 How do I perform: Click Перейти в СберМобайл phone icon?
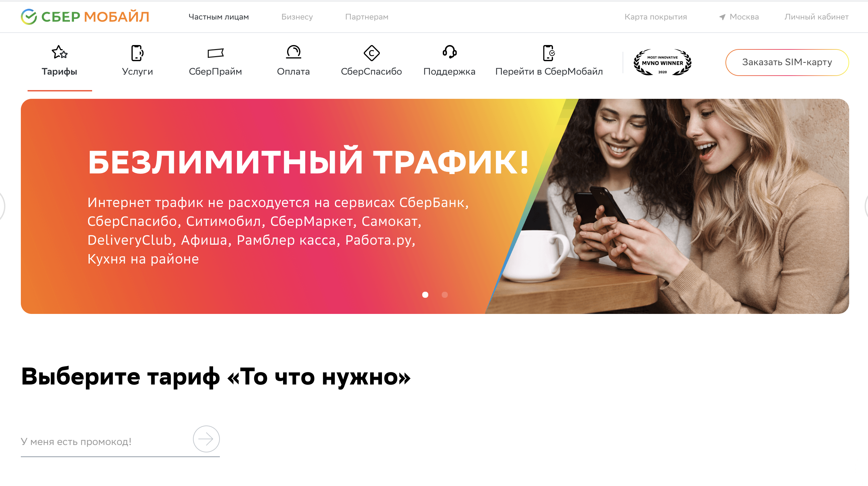pos(549,53)
